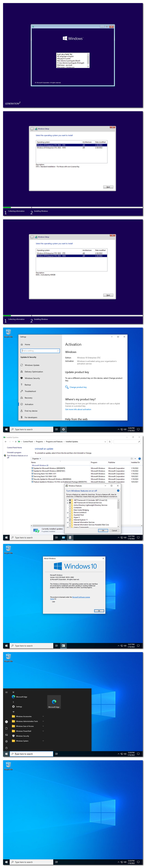Sort updates by Name column header

click(x=60, y=462)
